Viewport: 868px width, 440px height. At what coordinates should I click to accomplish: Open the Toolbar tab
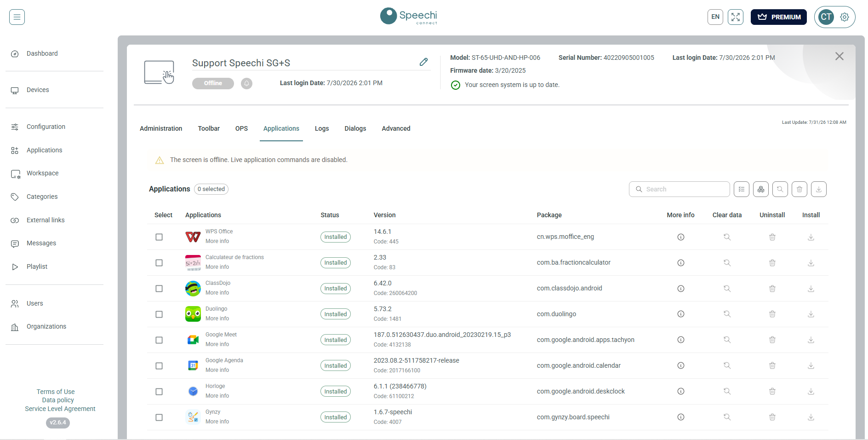tap(209, 128)
